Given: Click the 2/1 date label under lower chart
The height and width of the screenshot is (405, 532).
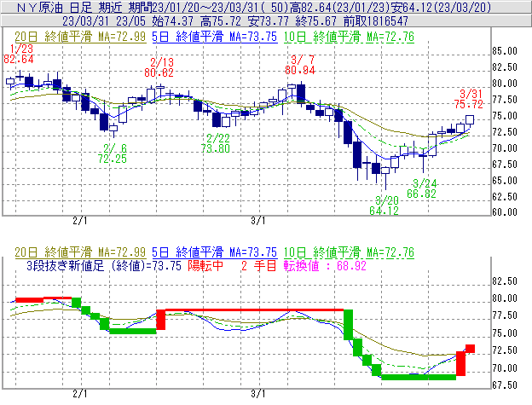Looking at the screenshot, I should 80,394.
